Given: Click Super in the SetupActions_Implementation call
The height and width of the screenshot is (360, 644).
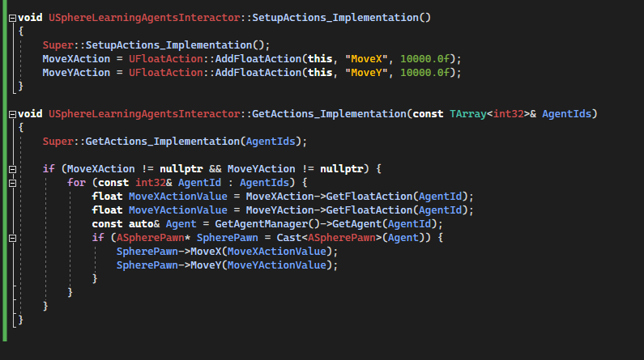Looking at the screenshot, I should tap(58, 45).
